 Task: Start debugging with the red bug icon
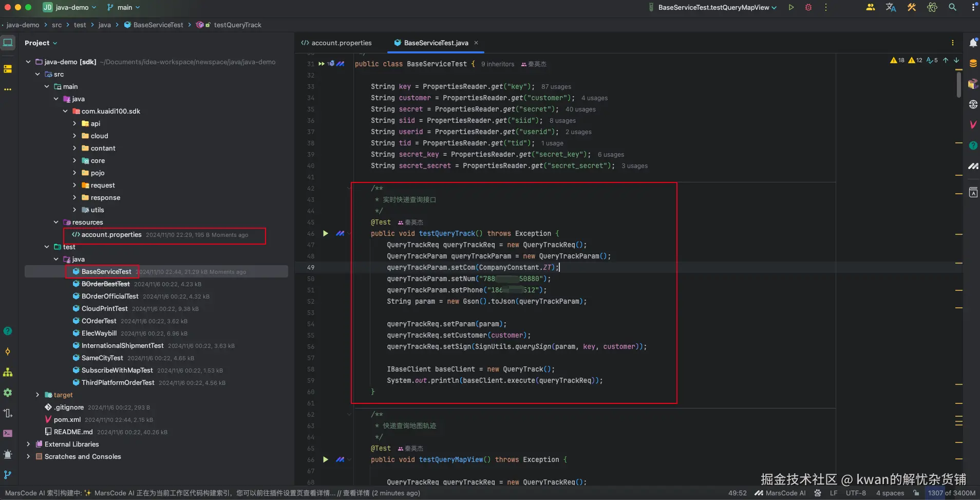click(808, 7)
